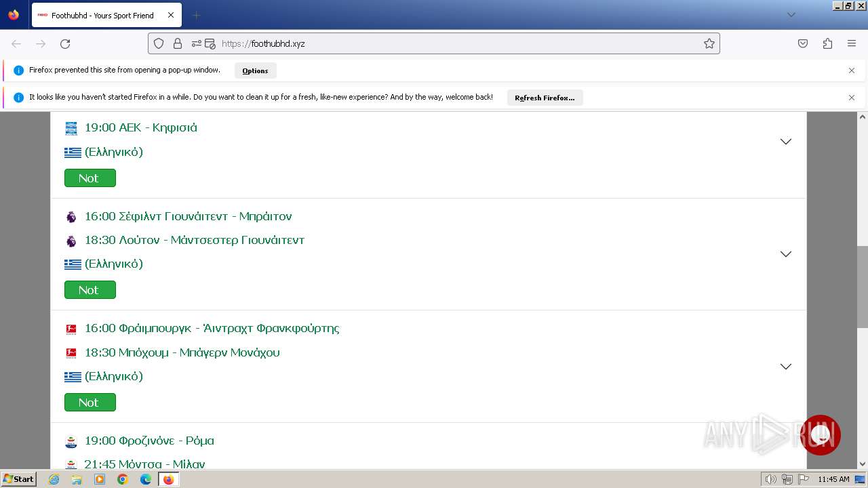Select the Foothubhd - Yours Sport Friend tab
The image size is (868, 488).
coord(106,15)
